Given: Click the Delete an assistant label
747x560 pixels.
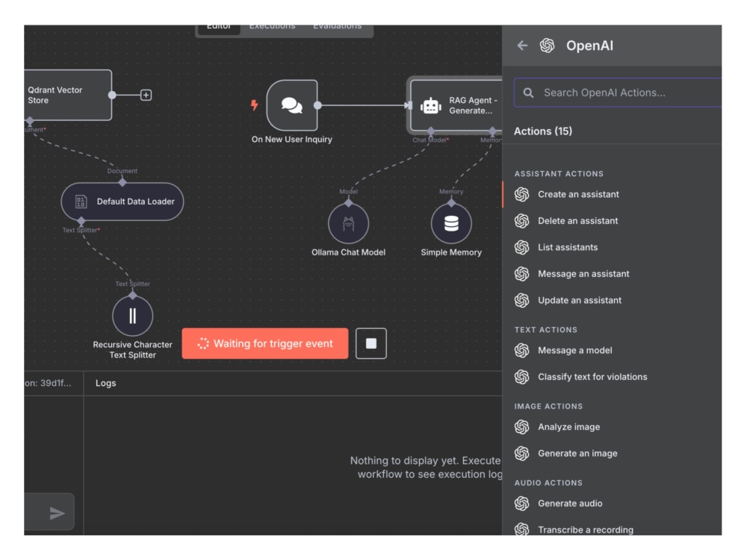Looking at the screenshot, I should coord(578,221).
